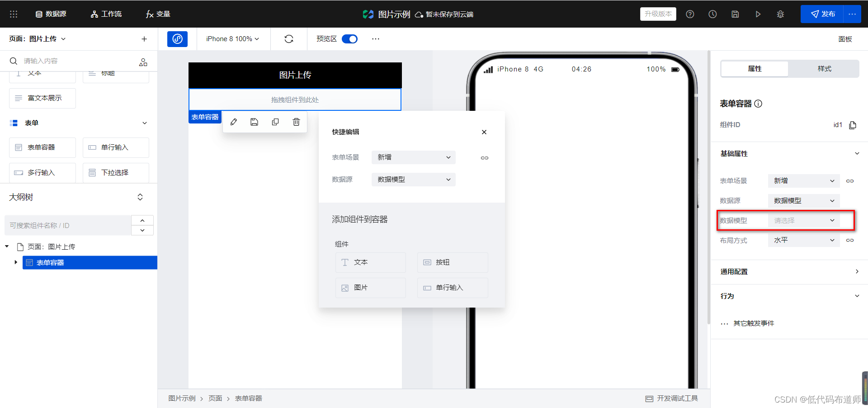The image size is (868, 408).
Task: Click the delete trash icon on 表单容器
Action: (296, 122)
